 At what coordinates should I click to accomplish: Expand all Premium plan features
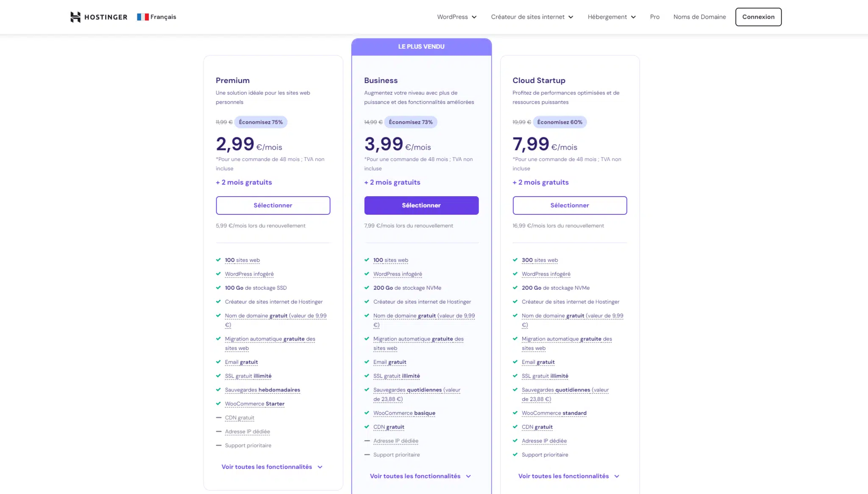pos(272,467)
